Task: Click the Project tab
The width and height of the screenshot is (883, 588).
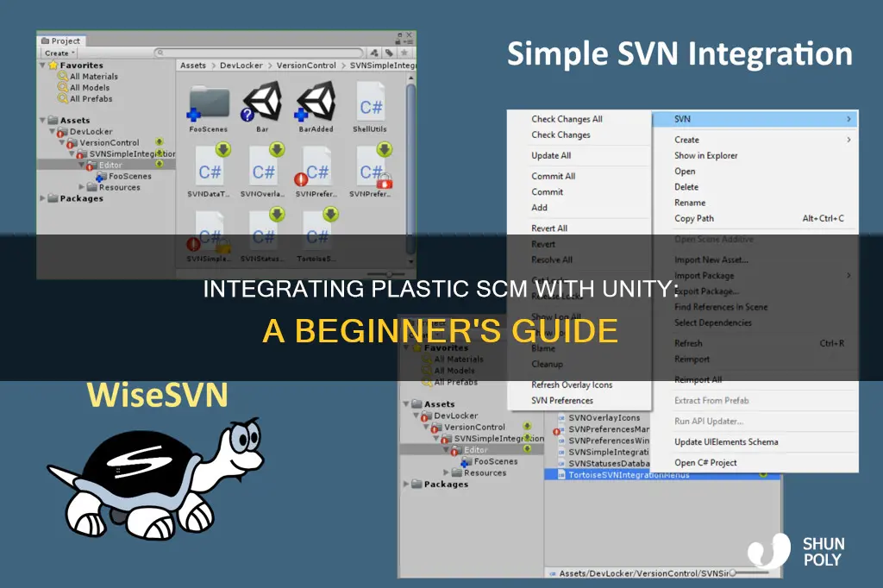Action: 61,41
